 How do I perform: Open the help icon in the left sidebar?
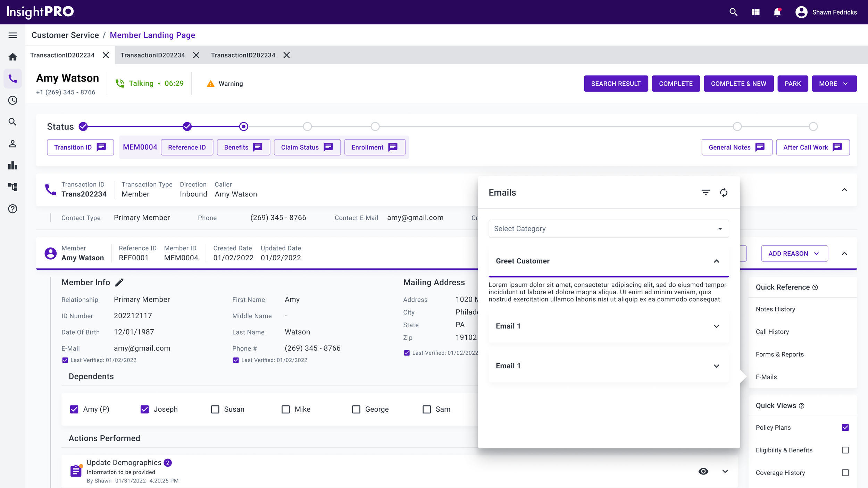coord(12,209)
